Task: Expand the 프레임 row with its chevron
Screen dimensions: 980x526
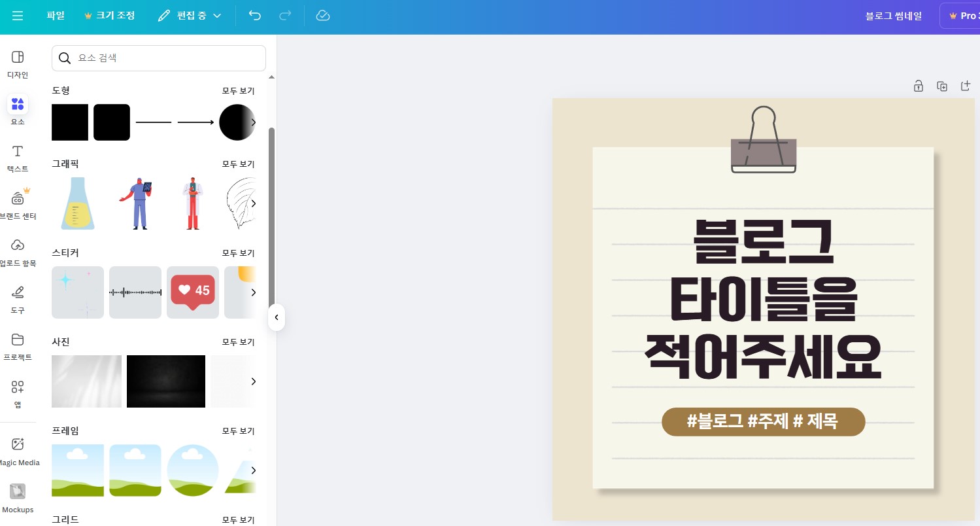Action: click(x=254, y=470)
